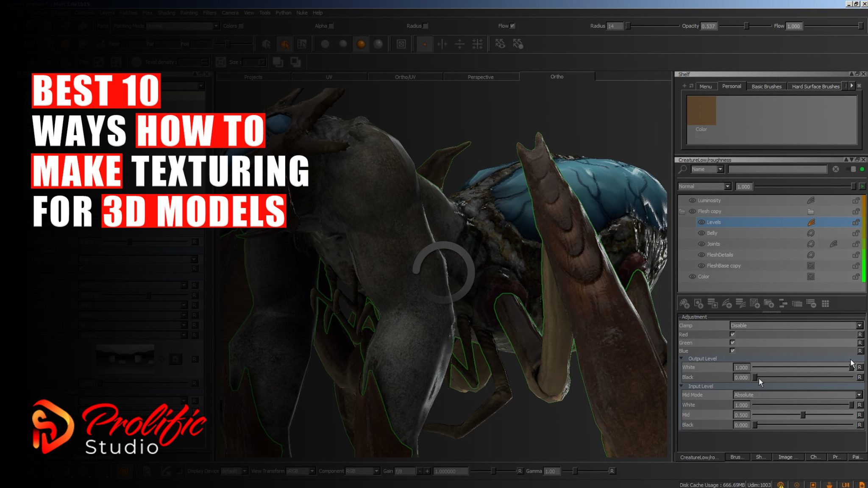The image size is (868, 488).
Task: Open the Clamp dropdown set to Disable
Action: click(x=797, y=325)
